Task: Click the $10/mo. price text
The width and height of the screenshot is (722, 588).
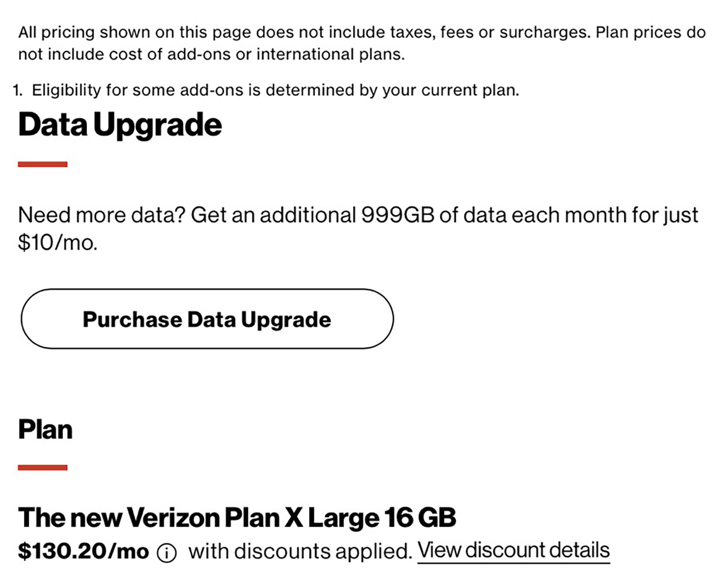Action: 57,242
